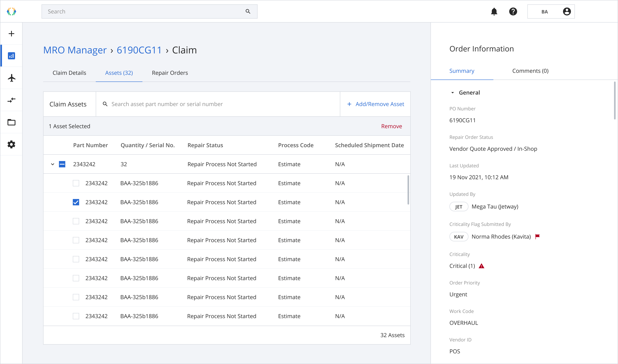The height and width of the screenshot is (364, 618).
Task: Click the KAV badge next to Norma Rhodes
Action: 459,237
